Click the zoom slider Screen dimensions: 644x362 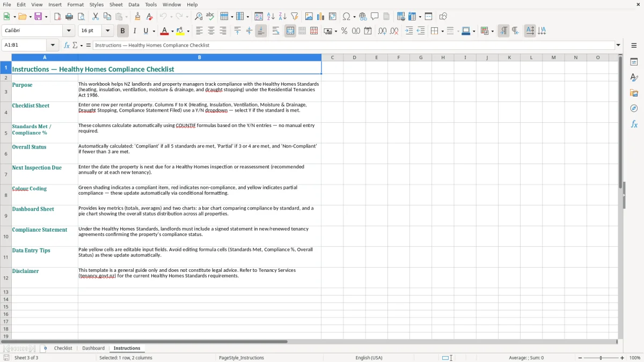601,358
